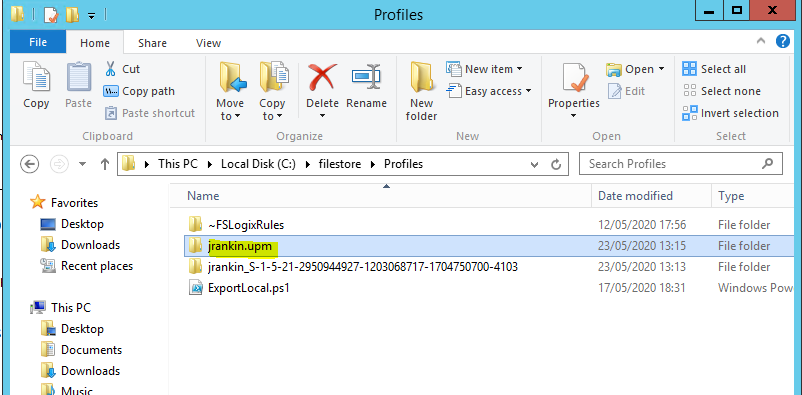The height and width of the screenshot is (395, 802).
Task: Click the red X Delete icon
Action: (322, 77)
